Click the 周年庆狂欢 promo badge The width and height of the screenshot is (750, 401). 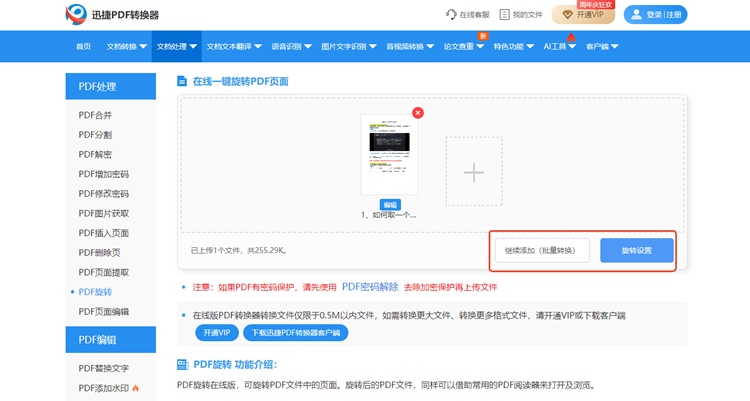pos(596,4)
